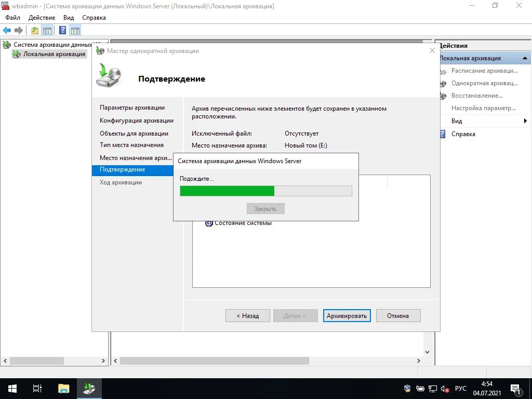532x399 pixels.
Task: Open the Windows Start menu
Action: pos(12,389)
